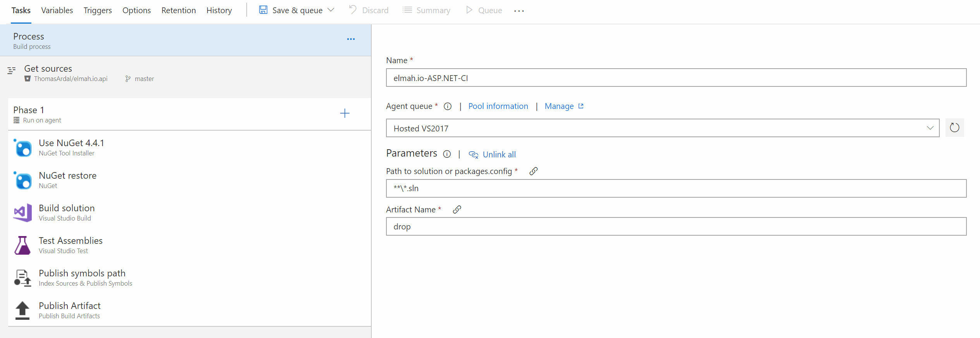Click Unlink all parameters
This screenshot has width=980, height=338.
pyautogui.click(x=499, y=155)
